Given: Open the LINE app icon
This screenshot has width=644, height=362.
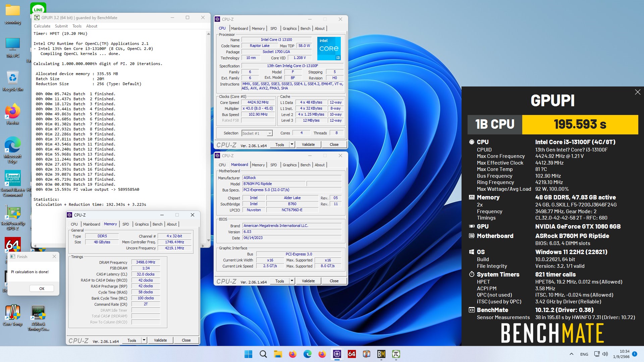Looking at the screenshot, I should click(38, 8).
